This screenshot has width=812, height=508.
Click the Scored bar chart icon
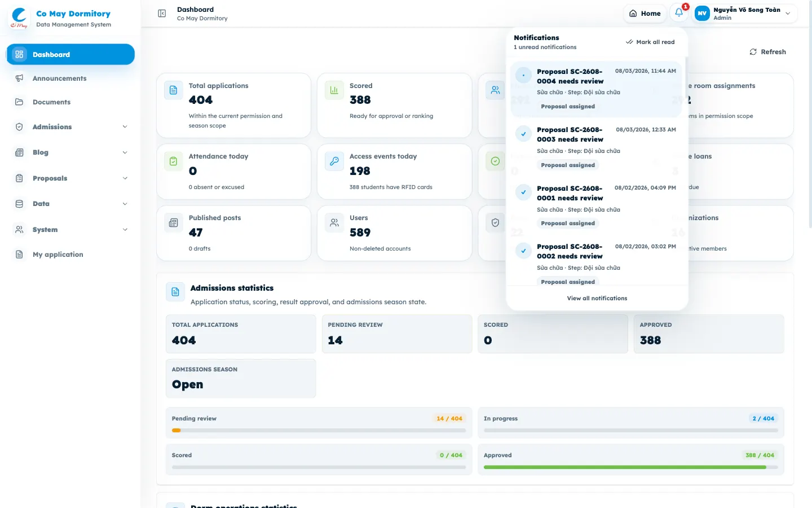point(334,90)
